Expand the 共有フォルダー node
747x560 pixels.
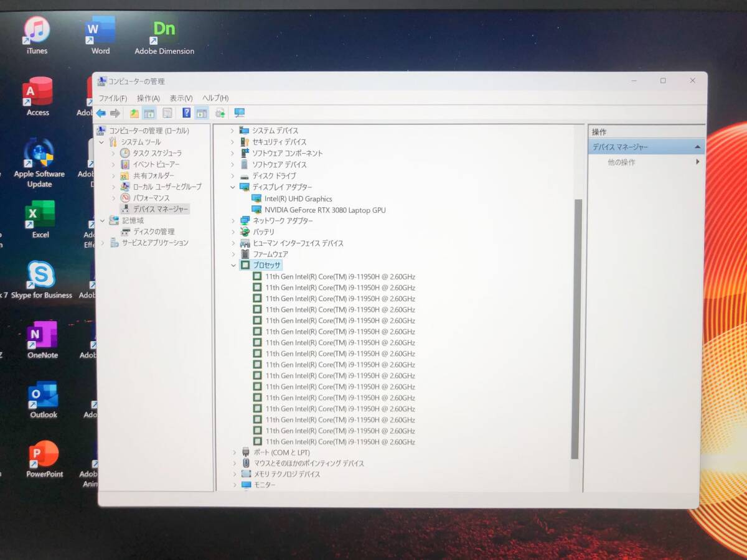113,175
